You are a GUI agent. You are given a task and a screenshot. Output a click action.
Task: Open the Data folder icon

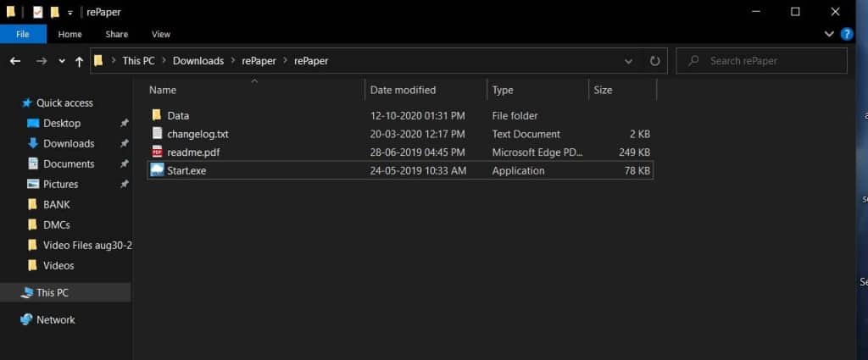[157, 115]
